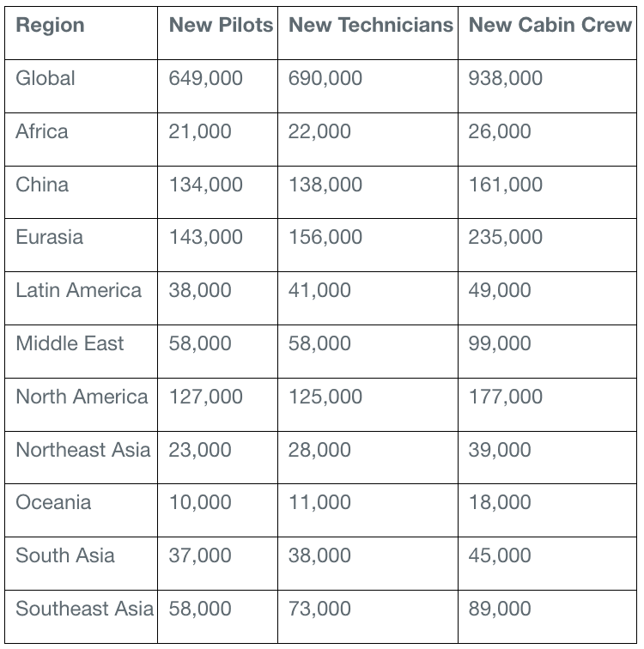Click the Southeast Asia cell
Screen dimensions: 644x649
[x=84, y=609]
